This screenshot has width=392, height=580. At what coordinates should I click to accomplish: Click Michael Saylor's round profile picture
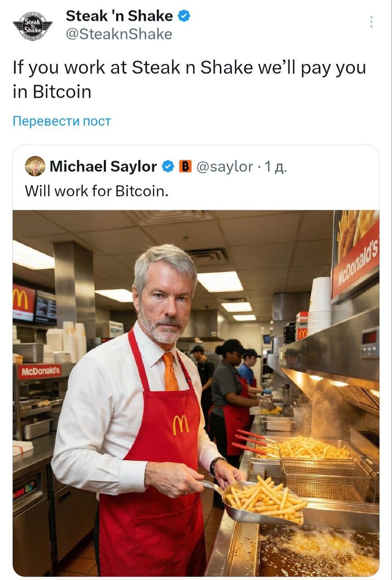pos(35,166)
